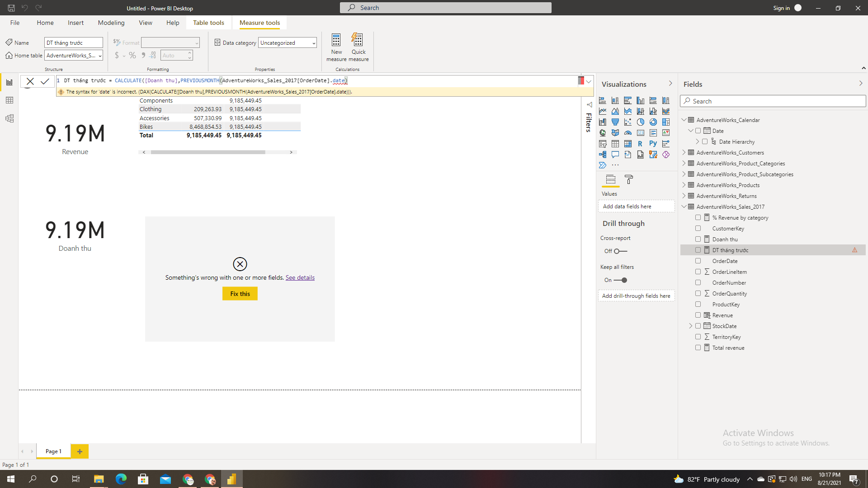Select the area chart visual
The height and width of the screenshot is (488, 868).
pyautogui.click(x=615, y=111)
